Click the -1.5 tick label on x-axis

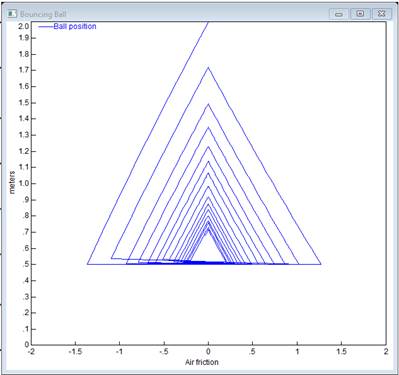pyautogui.click(x=75, y=351)
